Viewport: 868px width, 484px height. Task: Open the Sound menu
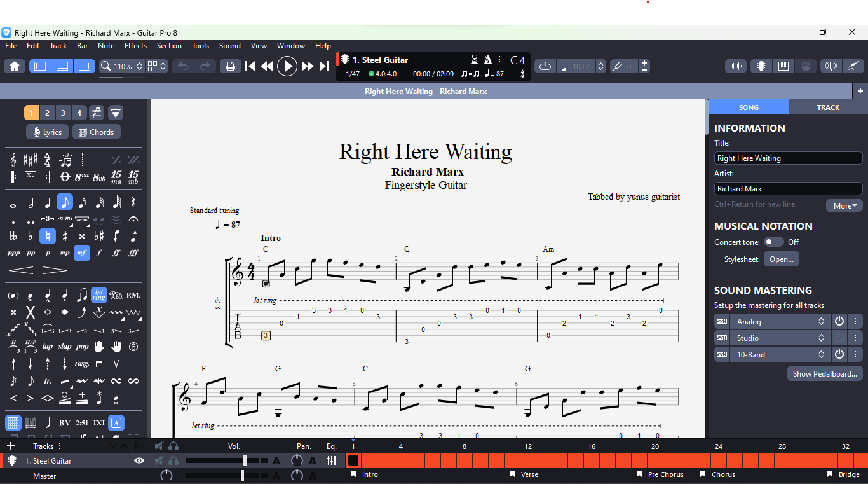[230, 46]
